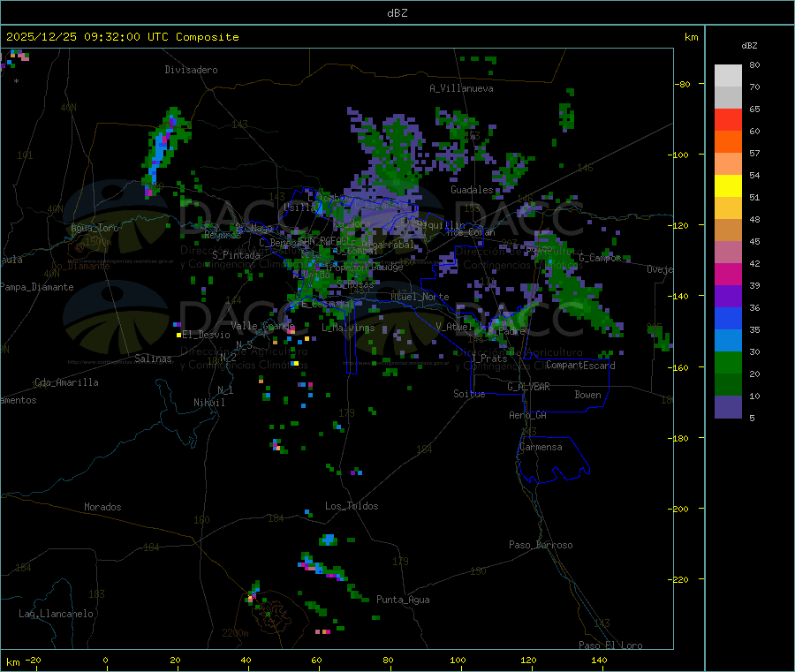This screenshot has height=672, width=795.
Task: Click the 'Bowen' map label
Action: click(587, 395)
